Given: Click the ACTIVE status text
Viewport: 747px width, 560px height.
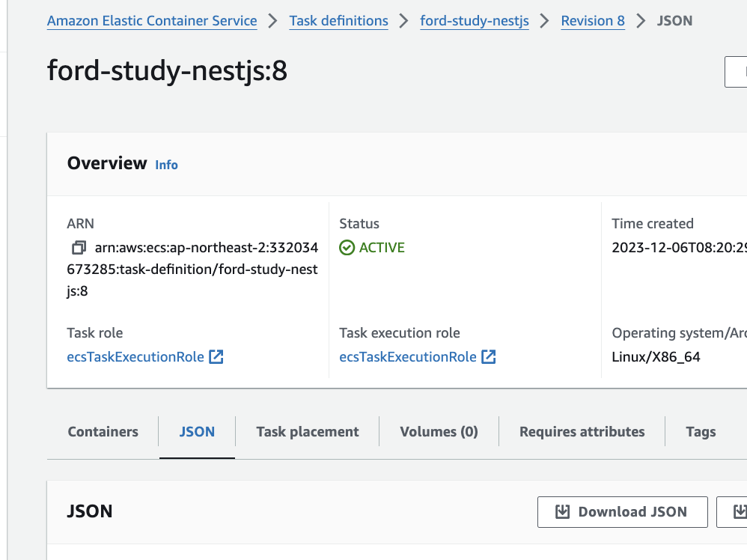Looking at the screenshot, I should pos(382,248).
